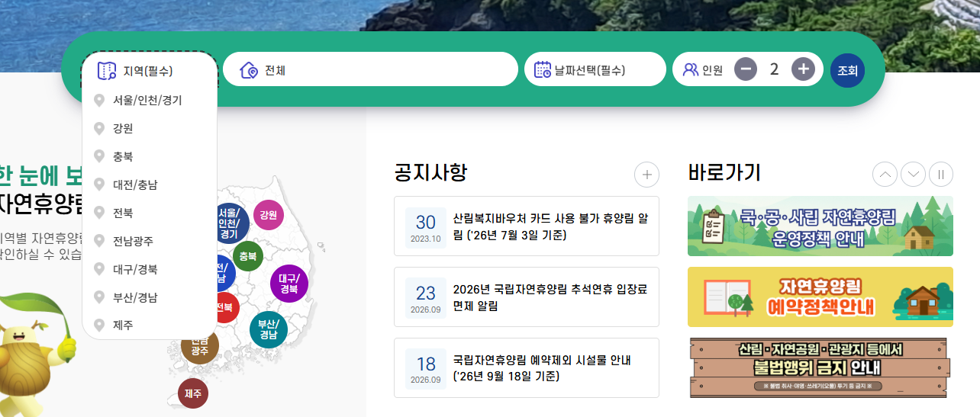The image size is (980, 417).
Task: Open the 전체 facility selector
Action: pos(370,69)
